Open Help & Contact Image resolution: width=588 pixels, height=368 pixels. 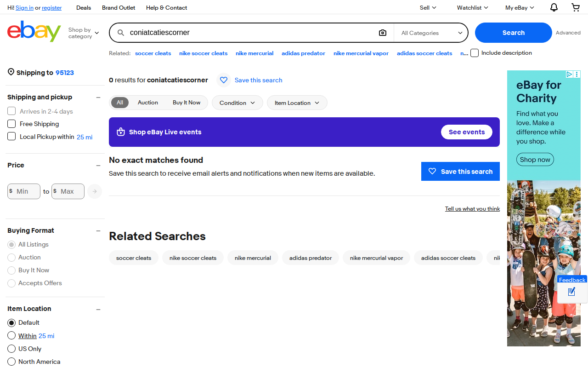(x=166, y=7)
